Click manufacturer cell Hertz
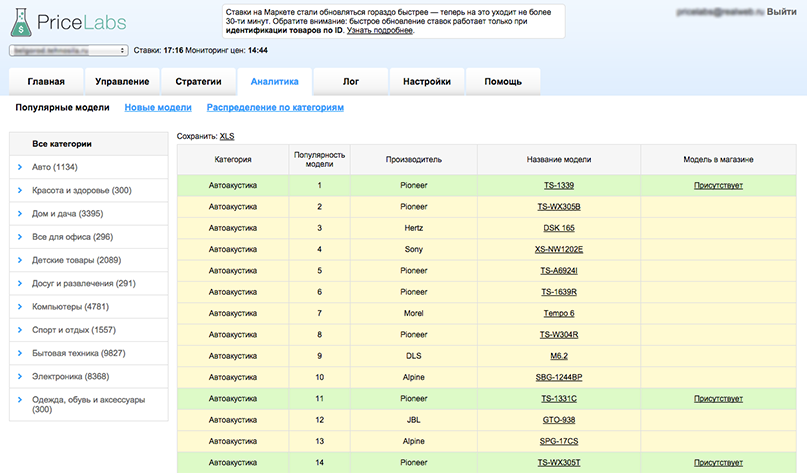Viewport: 807px width, 473px height. pos(414,228)
